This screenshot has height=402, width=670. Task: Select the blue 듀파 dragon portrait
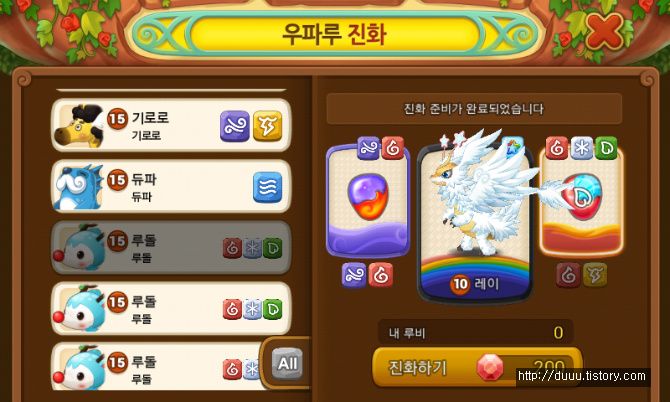(79, 187)
